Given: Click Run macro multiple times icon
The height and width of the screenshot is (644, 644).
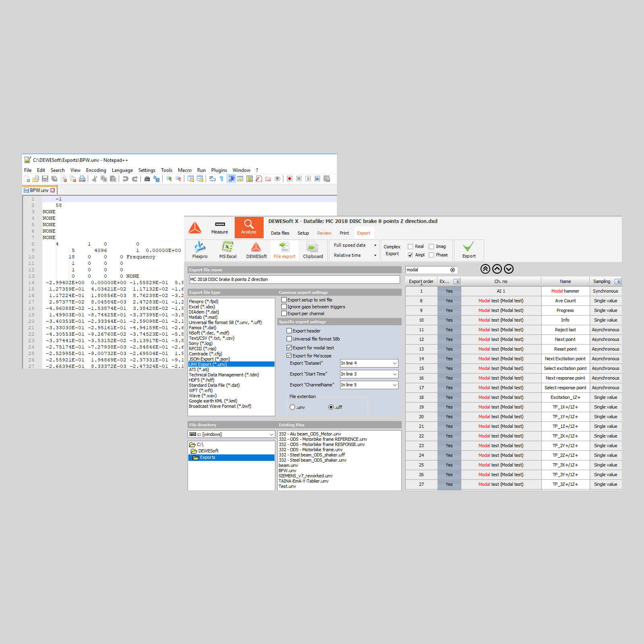Looking at the screenshot, I should [318, 179].
